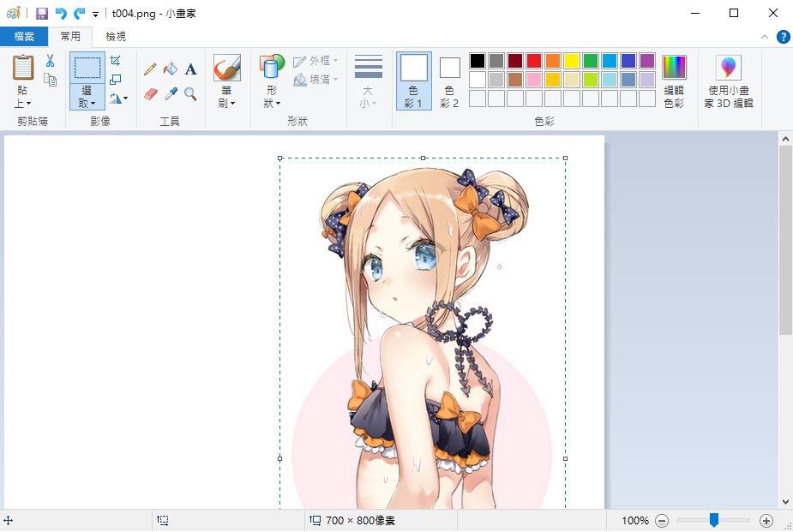Pick the rose pink color swatch
This screenshot has width=793, height=532.
pyautogui.click(x=534, y=80)
